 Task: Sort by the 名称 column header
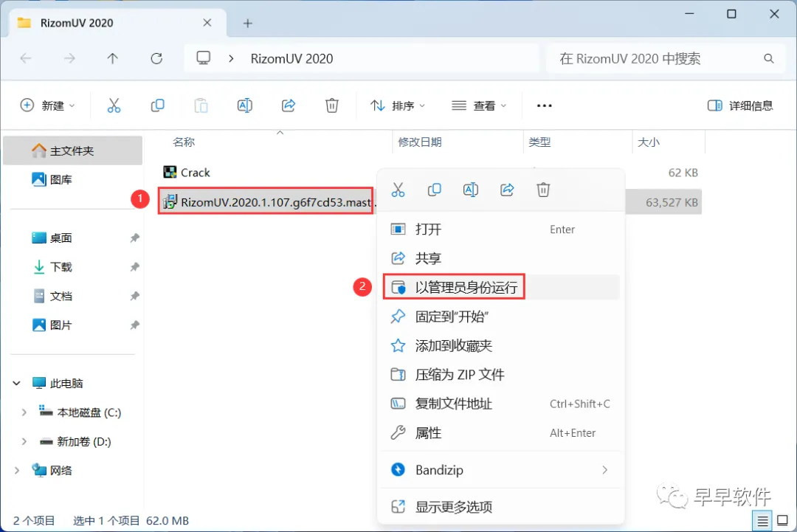184,142
